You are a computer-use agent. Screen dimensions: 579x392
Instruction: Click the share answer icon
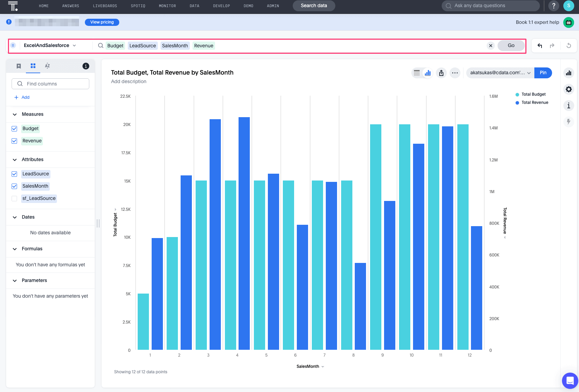[x=441, y=73]
